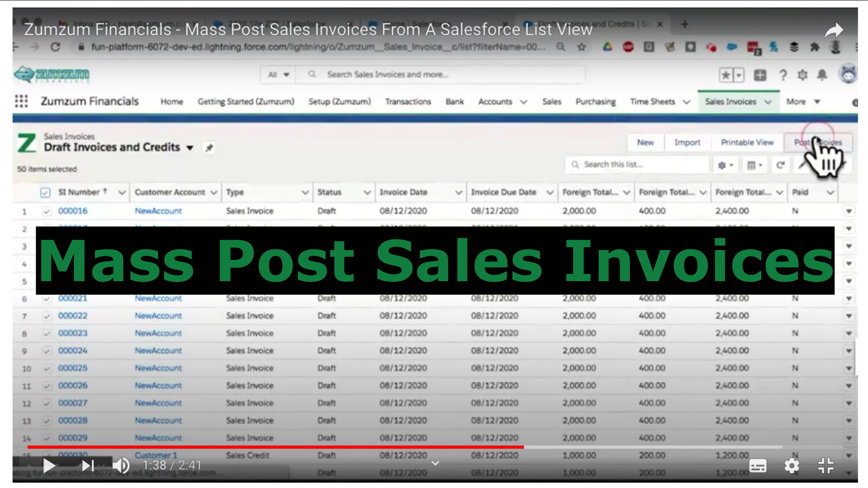Open the More navigation menu
Viewport: 868px width, 488px height.
coord(803,102)
